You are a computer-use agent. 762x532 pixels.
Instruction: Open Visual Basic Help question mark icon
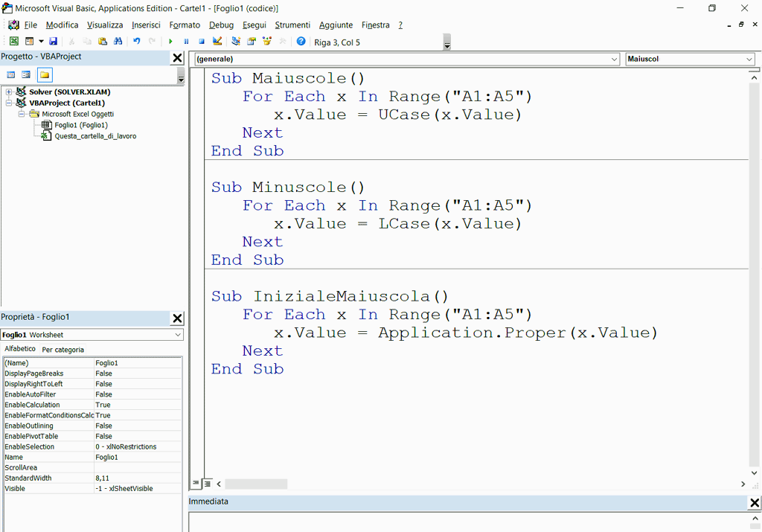click(301, 42)
